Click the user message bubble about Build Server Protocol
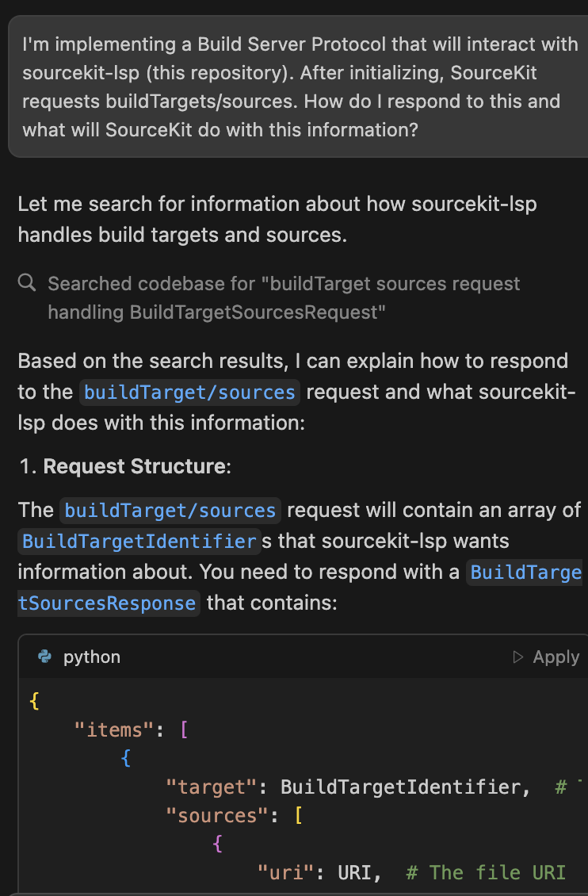Viewport: 588px width, 896px height. pos(299,87)
